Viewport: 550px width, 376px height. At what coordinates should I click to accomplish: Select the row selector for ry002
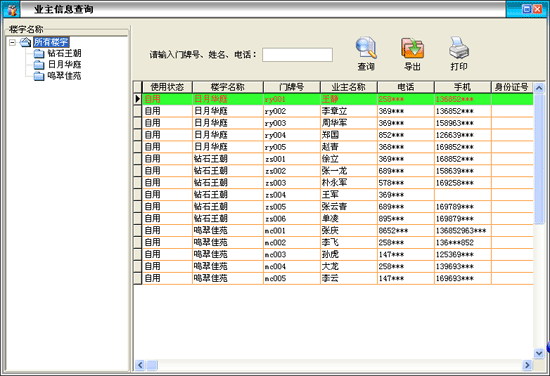click(138, 111)
